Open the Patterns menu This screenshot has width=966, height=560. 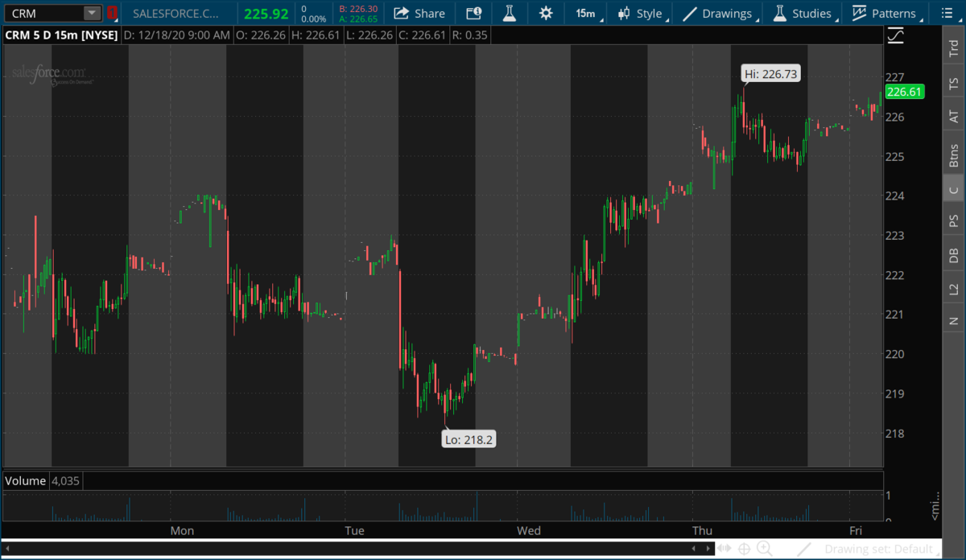pos(886,14)
